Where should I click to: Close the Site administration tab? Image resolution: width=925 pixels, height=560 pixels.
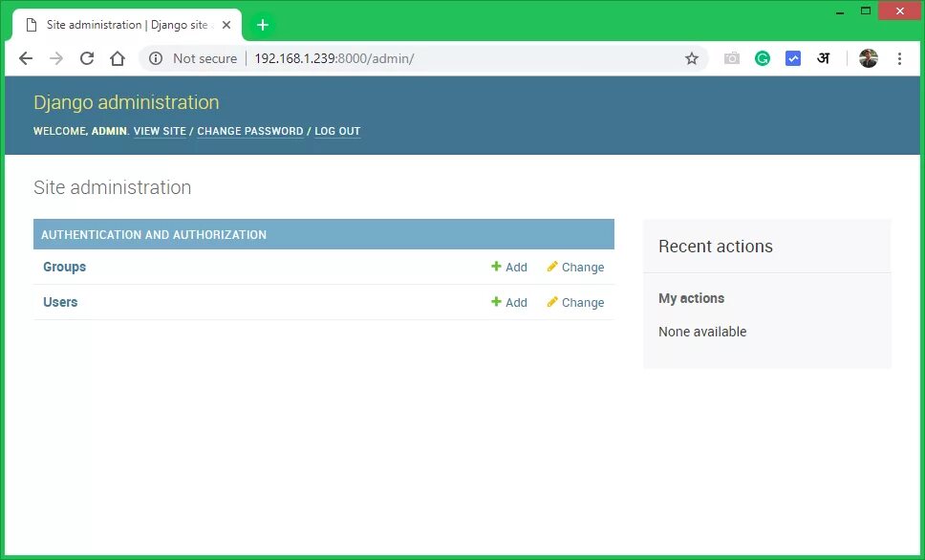pos(226,25)
